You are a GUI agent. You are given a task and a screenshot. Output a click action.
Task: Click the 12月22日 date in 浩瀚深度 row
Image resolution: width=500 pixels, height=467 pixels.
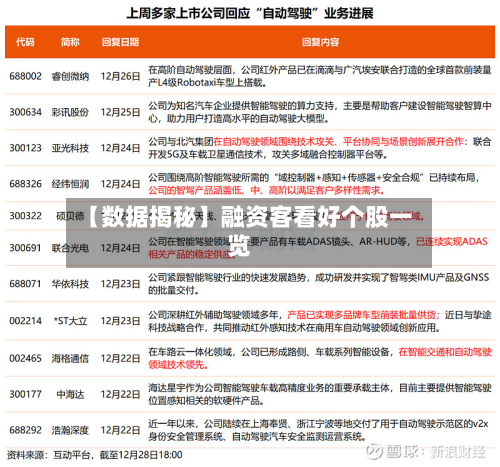click(x=120, y=430)
